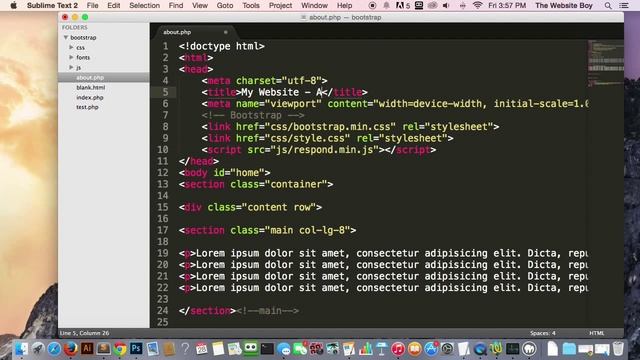Open the View menu
Screen dimensions: 640x360
click(x=200, y=6)
